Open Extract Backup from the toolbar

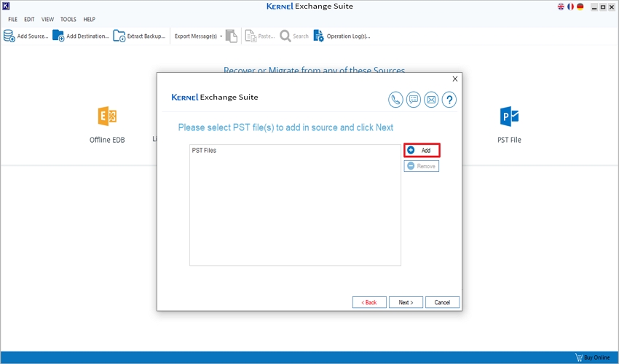click(x=139, y=36)
